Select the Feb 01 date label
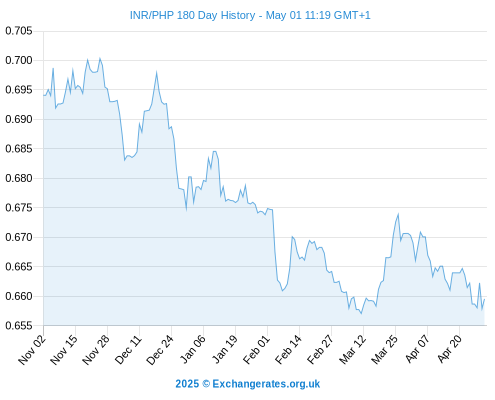The image size is (495, 400). (256, 350)
